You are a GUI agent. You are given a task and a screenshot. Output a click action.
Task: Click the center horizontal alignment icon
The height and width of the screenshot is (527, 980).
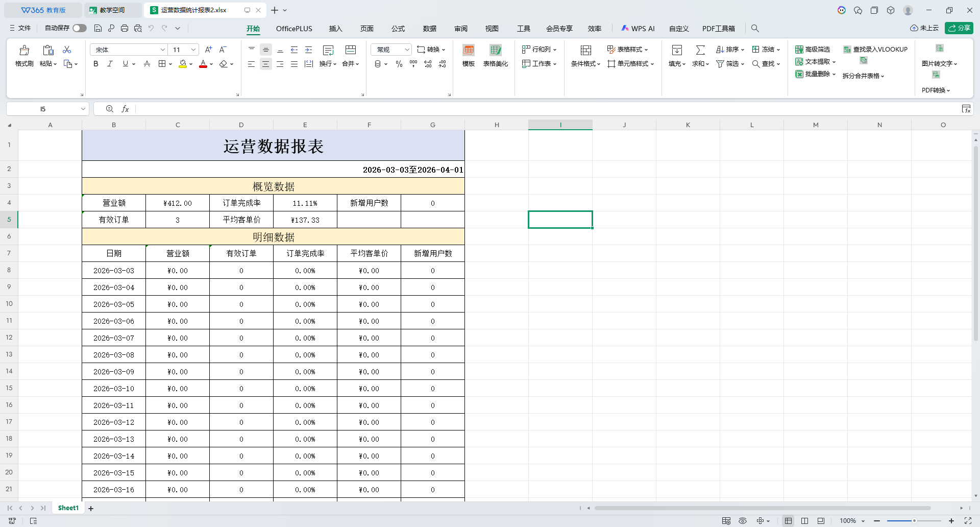pos(265,64)
